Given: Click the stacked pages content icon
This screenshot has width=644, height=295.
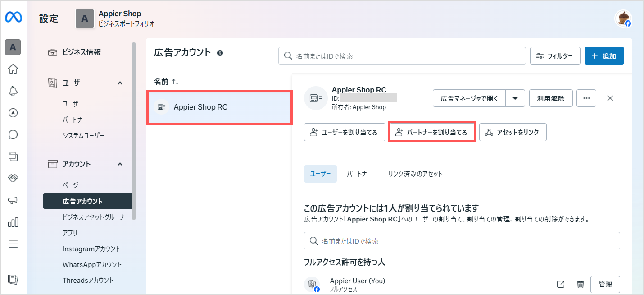Looking at the screenshot, I should pos(13,157).
